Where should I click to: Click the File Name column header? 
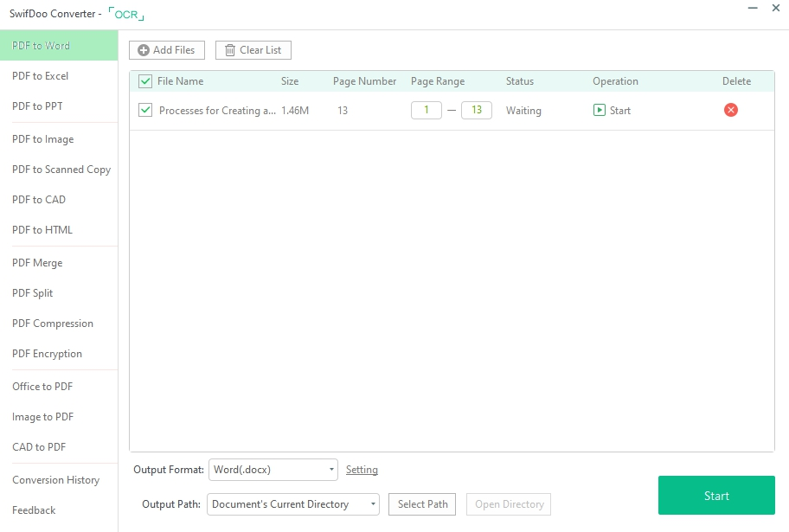180,81
